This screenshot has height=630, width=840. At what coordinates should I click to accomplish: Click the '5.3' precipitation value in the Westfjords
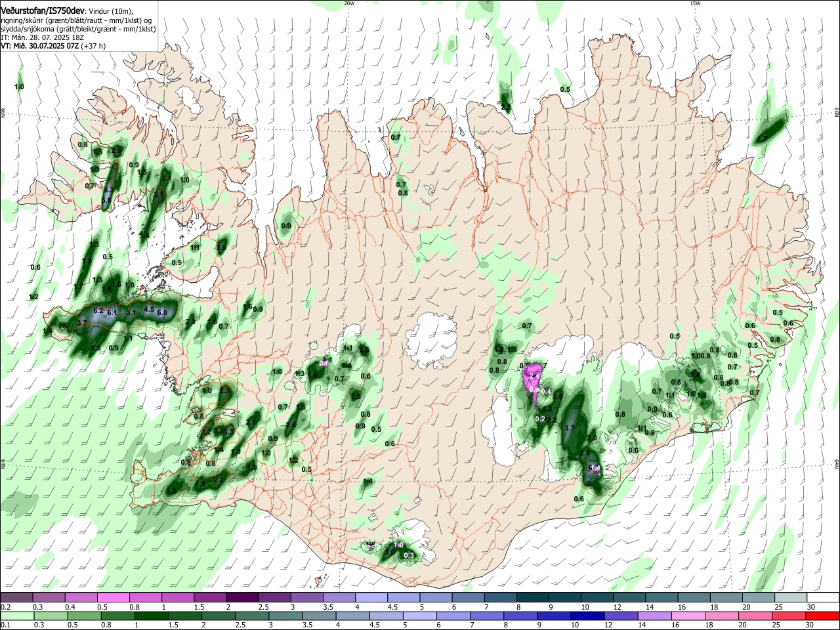pyautogui.click(x=109, y=190)
